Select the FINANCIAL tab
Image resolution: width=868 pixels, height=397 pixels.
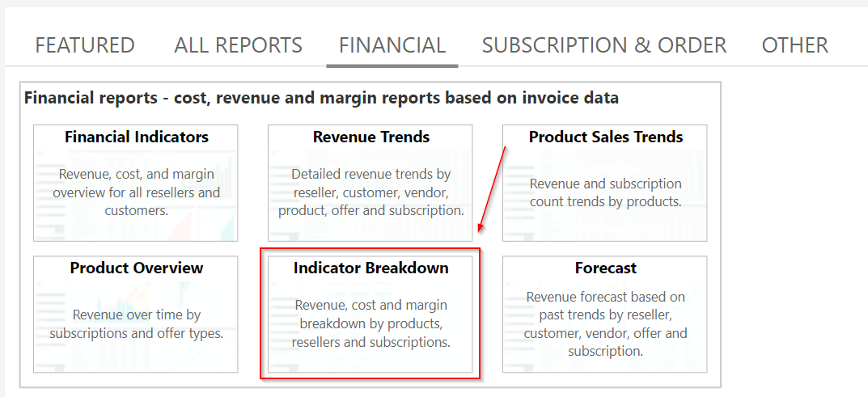click(x=392, y=45)
